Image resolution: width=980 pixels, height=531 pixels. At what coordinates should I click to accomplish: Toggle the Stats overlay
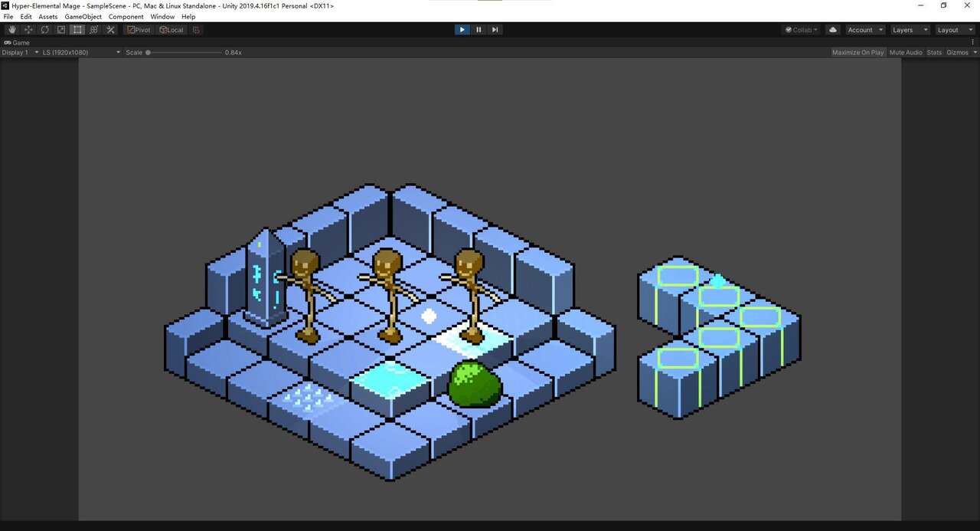coord(934,52)
